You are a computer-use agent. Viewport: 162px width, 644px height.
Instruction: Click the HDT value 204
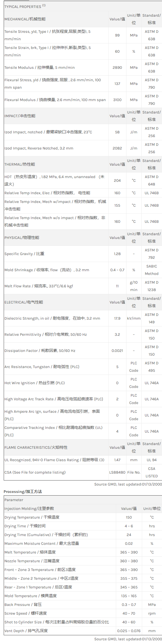(x=117, y=180)
